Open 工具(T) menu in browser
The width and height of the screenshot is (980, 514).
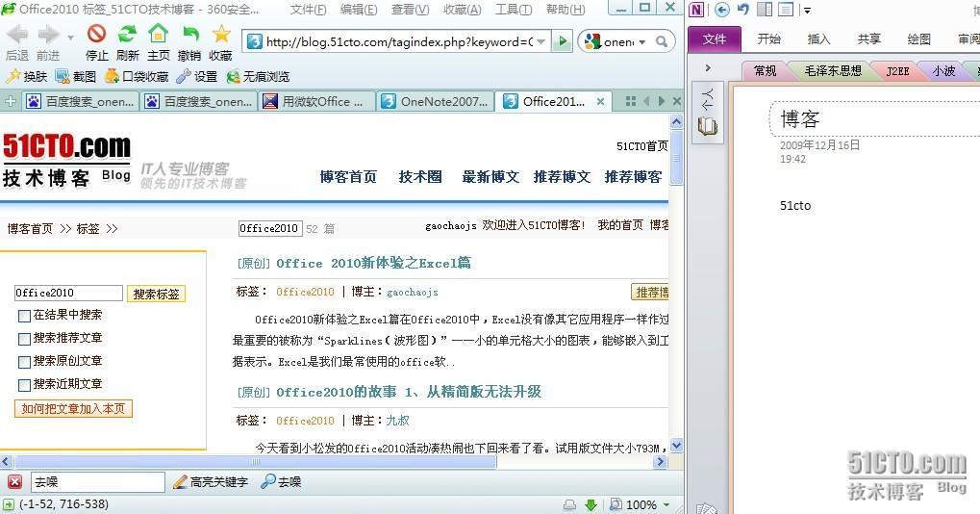514,10
